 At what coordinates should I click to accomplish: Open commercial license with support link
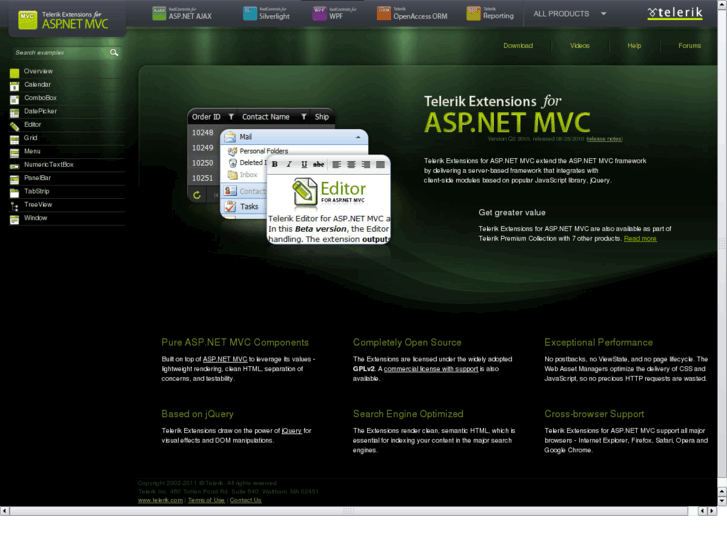coord(431,369)
